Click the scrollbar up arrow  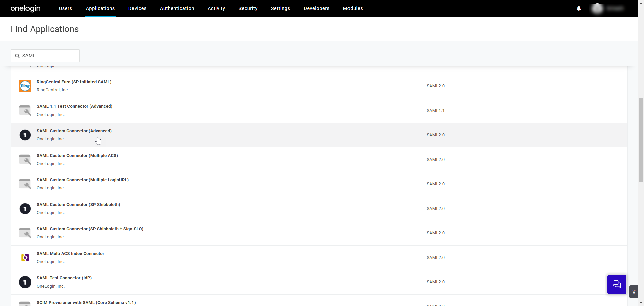pyautogui.click(x=641, y=2)
